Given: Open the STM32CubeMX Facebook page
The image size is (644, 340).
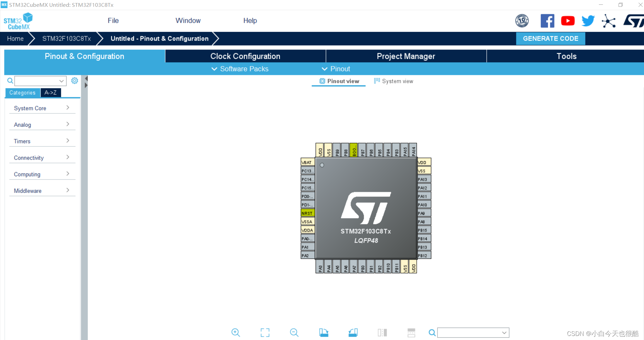Looking at the screenshot, I should click(547, 21).
